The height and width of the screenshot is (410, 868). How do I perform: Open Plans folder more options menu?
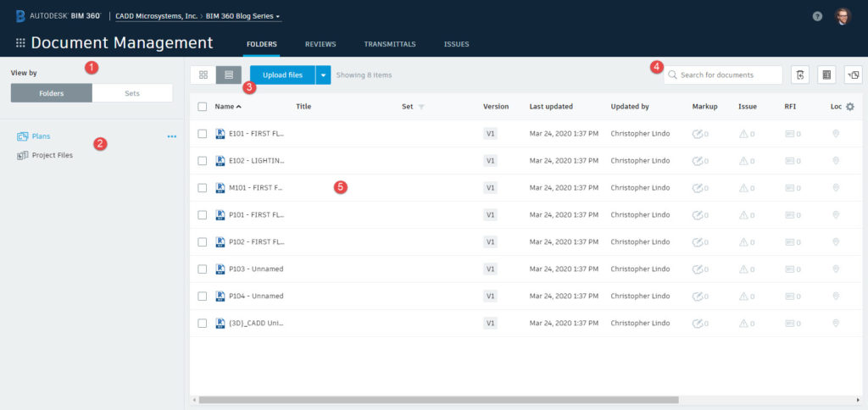point(172,136)
